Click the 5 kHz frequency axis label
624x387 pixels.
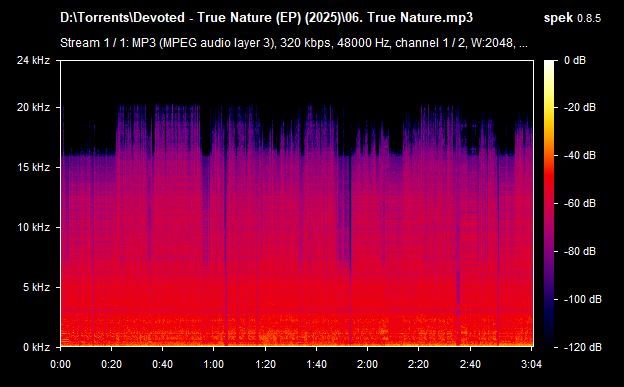36,287
